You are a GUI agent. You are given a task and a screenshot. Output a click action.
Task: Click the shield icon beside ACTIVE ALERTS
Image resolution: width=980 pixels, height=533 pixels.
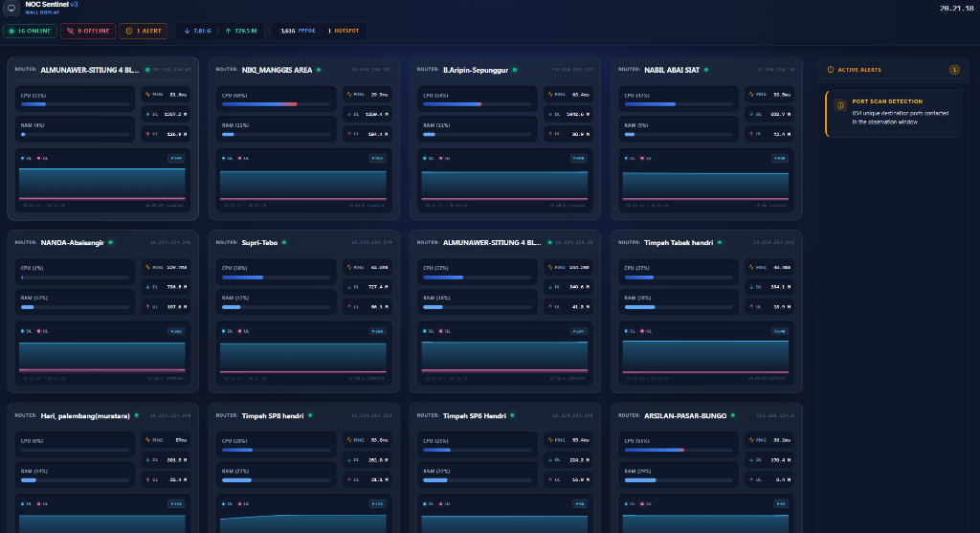point(831,70)
